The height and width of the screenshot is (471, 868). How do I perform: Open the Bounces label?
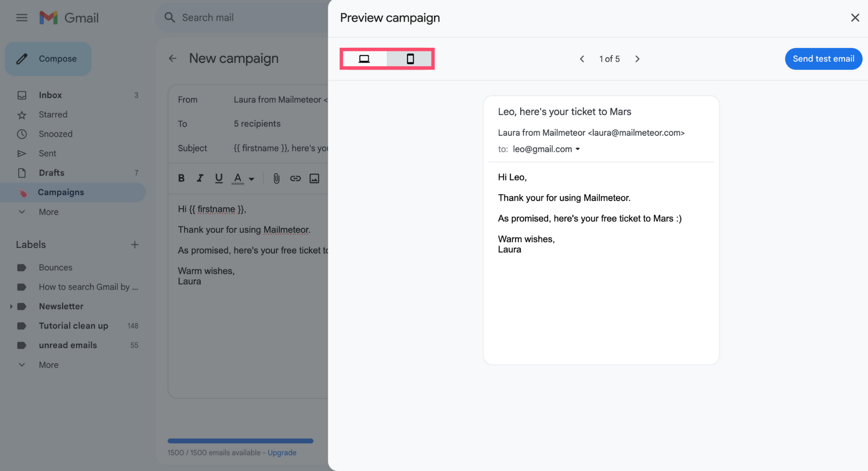coord(73,267)
